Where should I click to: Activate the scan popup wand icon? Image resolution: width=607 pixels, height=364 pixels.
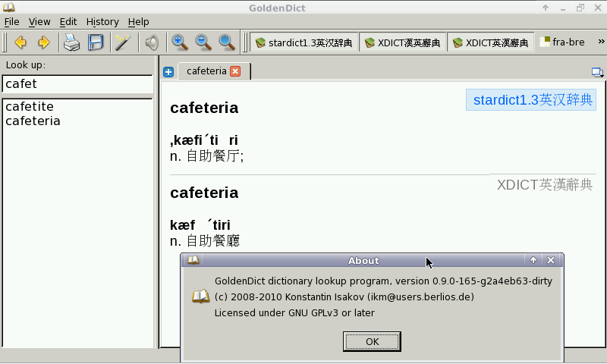click(x=123, y=42)
